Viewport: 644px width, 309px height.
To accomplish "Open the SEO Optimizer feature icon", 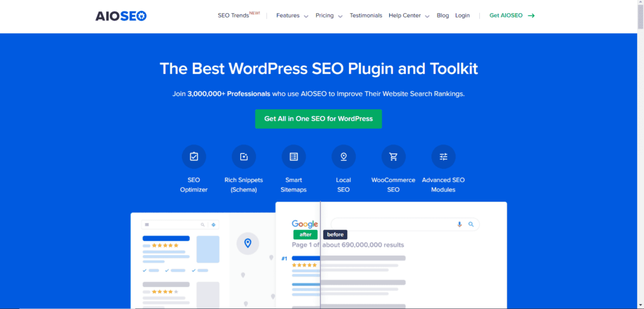I will (x=194, y=157).
